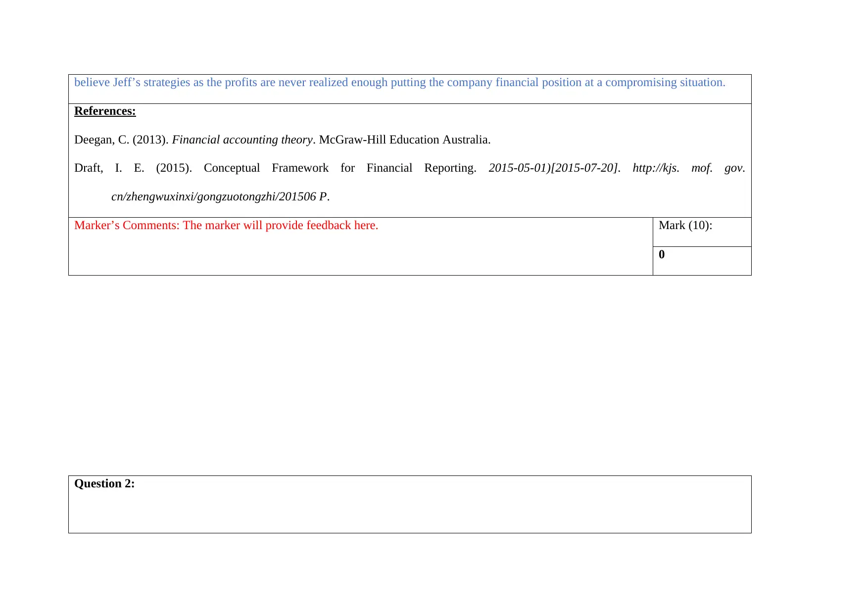Screen dimensions: 868x614
Task: Click the bold '0' mark value cell
Action: 702,261
